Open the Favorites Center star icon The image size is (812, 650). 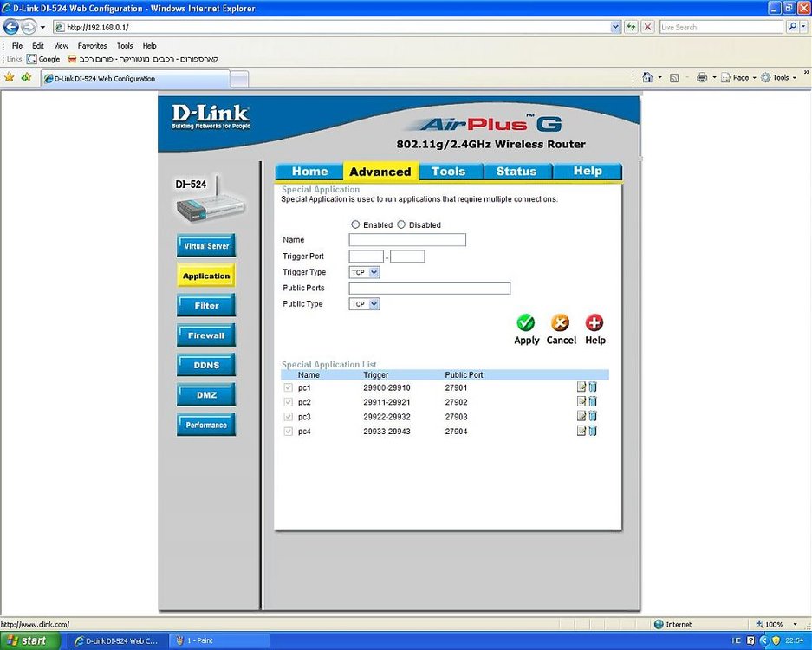10,77
